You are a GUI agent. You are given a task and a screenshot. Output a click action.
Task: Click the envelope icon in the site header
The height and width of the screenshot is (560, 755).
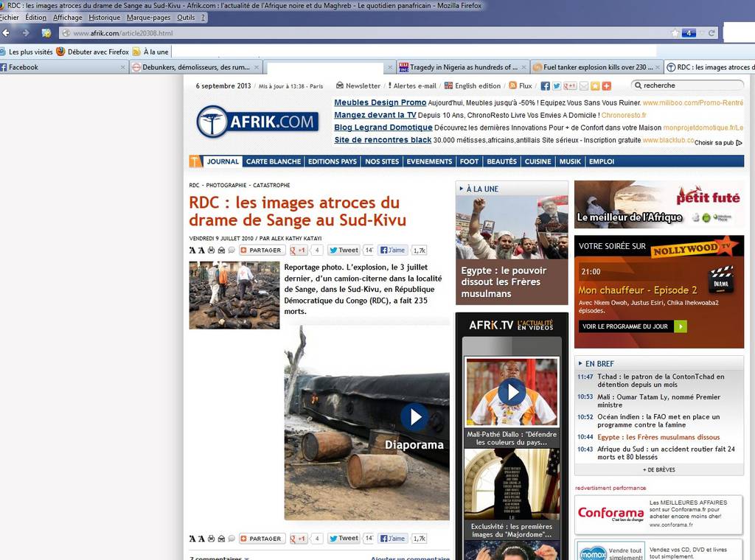coord(584,86)
